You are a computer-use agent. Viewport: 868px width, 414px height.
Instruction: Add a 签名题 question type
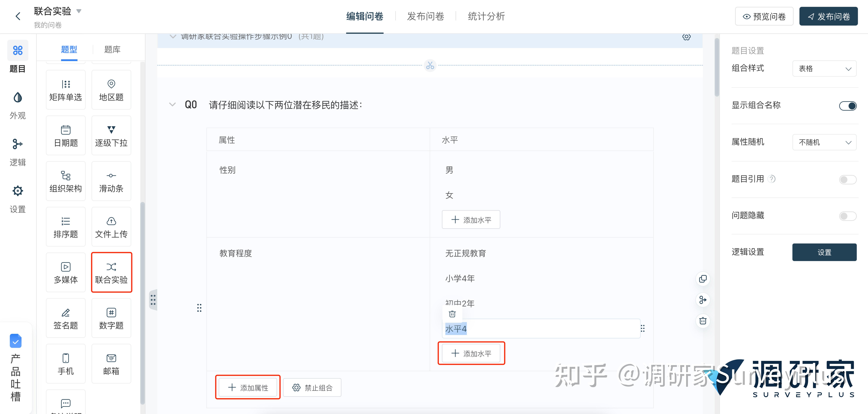[x=66, y=318]
